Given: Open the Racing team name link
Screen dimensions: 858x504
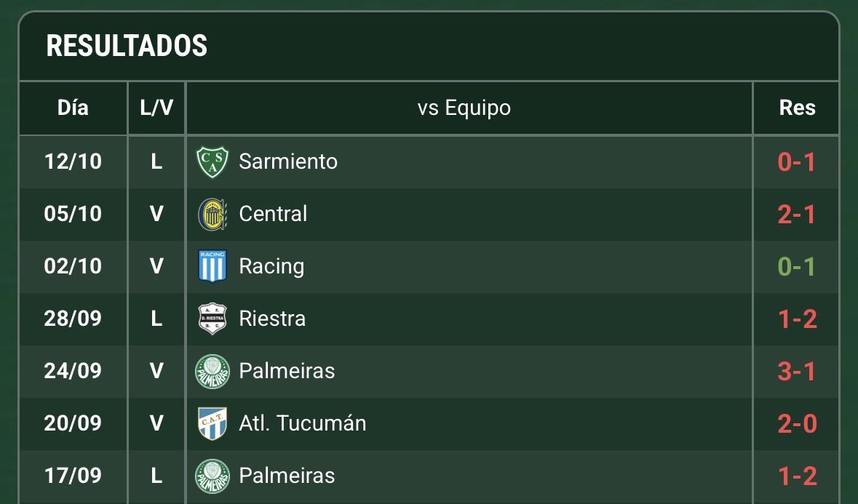Looking at the screenshot, I should [x=271, y=266].
